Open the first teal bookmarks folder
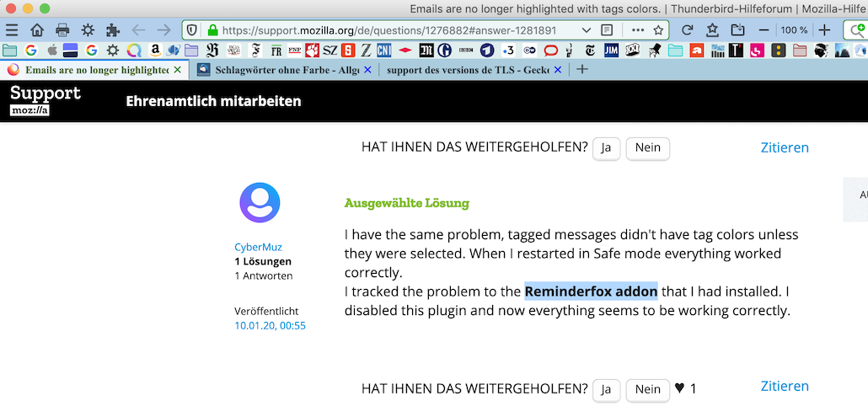Viewport: 868px width, 417px height. (x=9, y=51)
